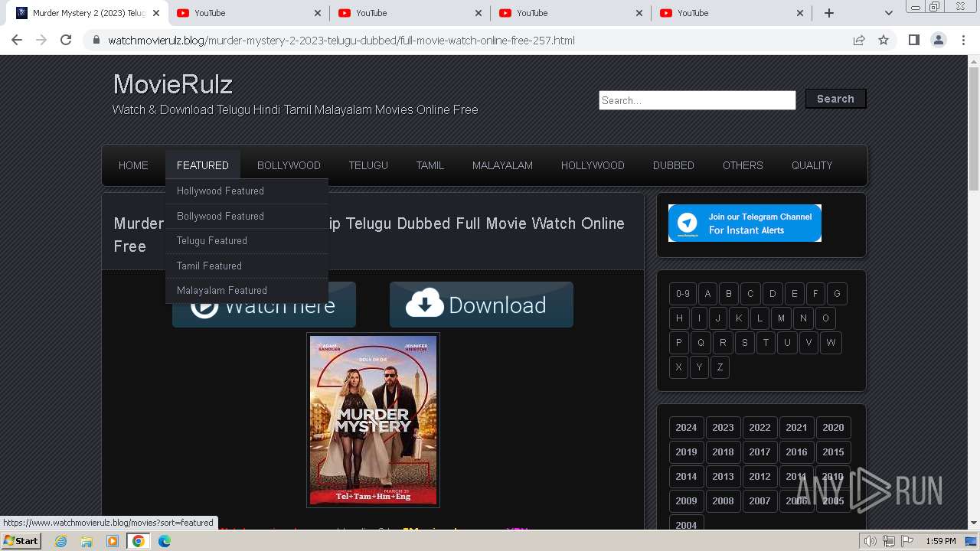Filter movies by year 2023
The height and width of the screenshot is (551, 980).
tap(723, 428)
